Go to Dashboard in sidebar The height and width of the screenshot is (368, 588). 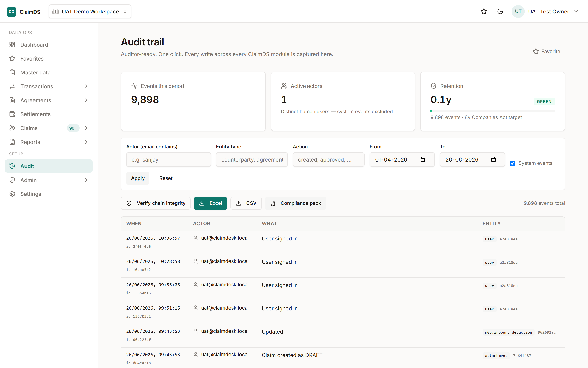pyautogui.click(x=49, y=45)
